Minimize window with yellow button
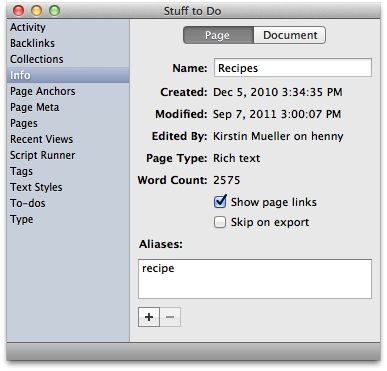Viewport: 387px width, 371px height. click(36, 11)
